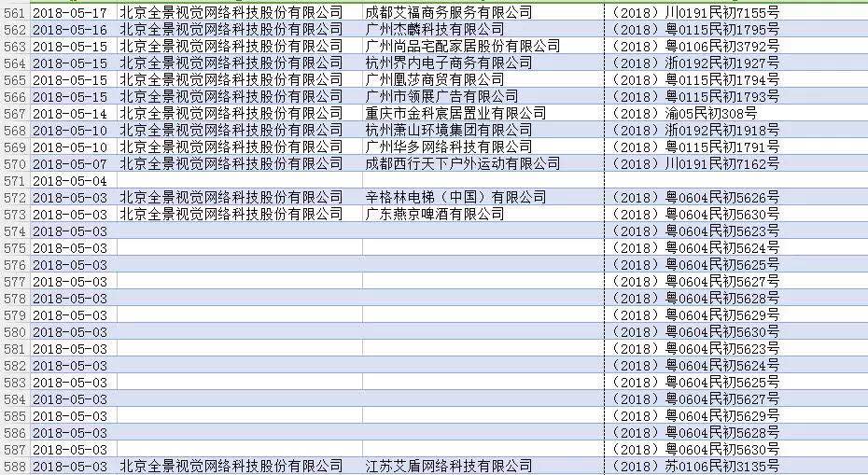Screen dimensions: 868x475
Task: Select row header 564
Action: (15, 63)
